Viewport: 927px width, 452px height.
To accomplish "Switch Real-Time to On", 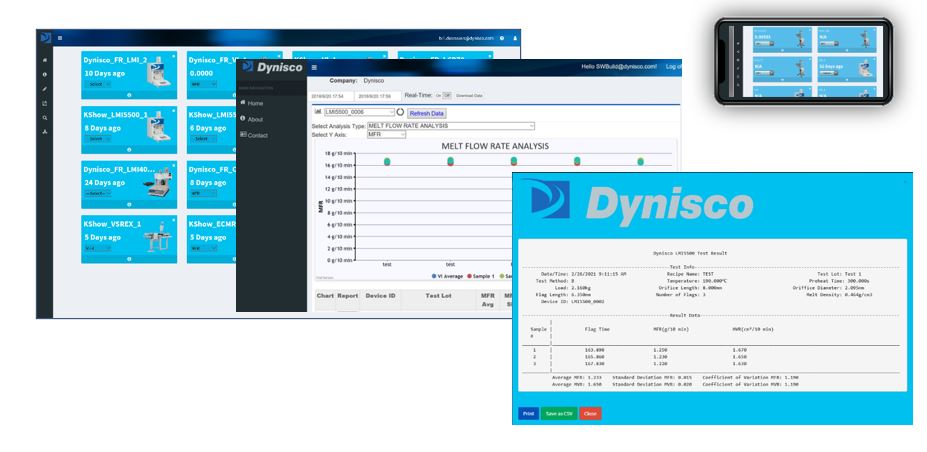I will click(x=439, y=95).
